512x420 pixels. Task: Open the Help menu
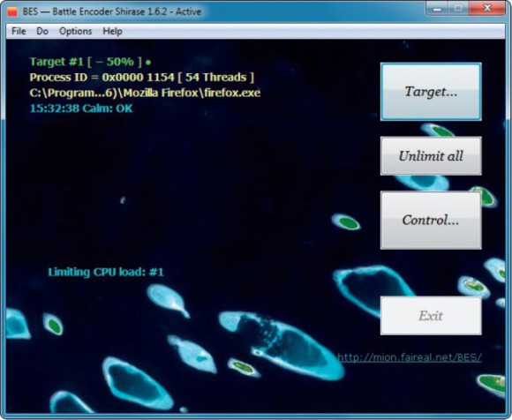(x=112, y=32)
